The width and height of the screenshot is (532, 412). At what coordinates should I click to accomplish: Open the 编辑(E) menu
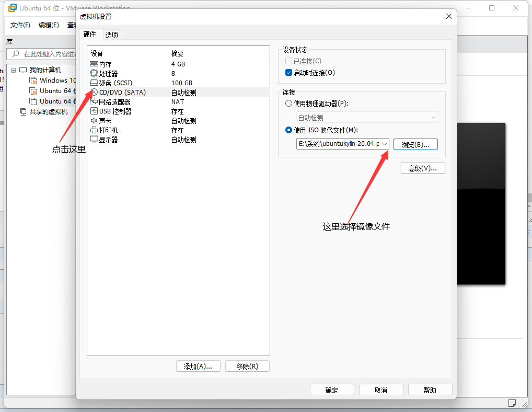[x=49, y=25]
